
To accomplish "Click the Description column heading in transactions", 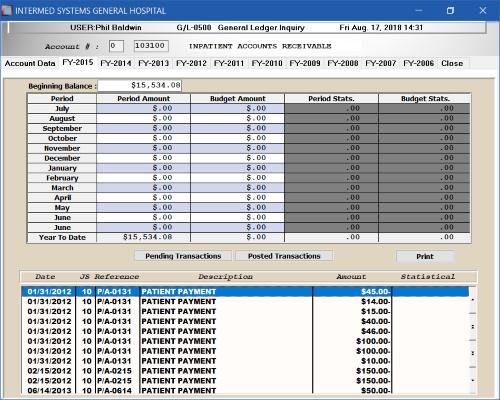I will click(x=225, y=277).
